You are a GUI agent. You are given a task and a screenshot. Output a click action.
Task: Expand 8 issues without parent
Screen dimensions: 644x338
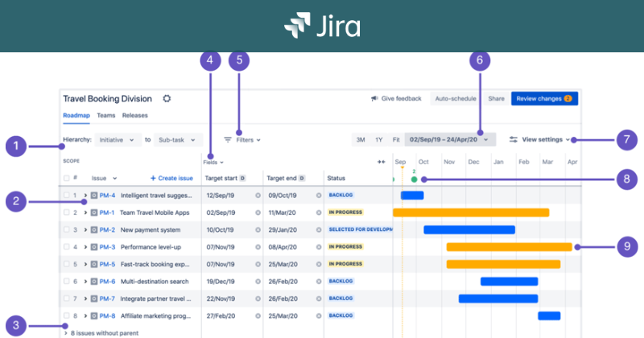click(x=66, y=333)
